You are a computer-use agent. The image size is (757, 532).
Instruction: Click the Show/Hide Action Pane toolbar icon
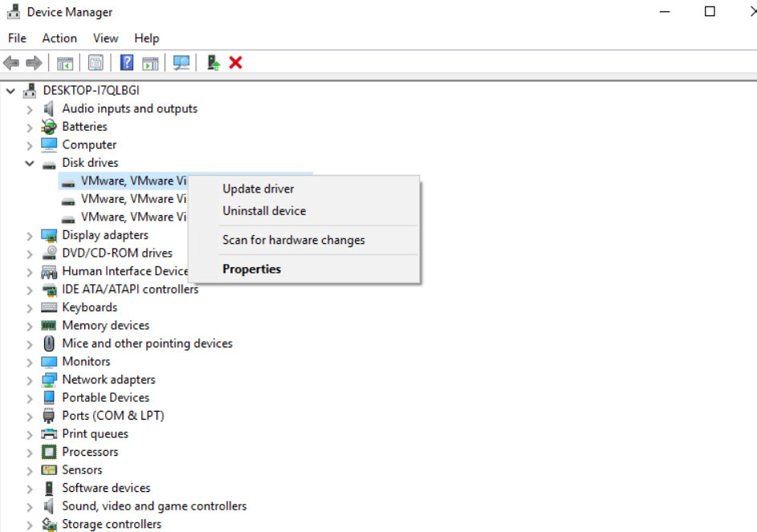pyautogui.click(x=150, y=63)
